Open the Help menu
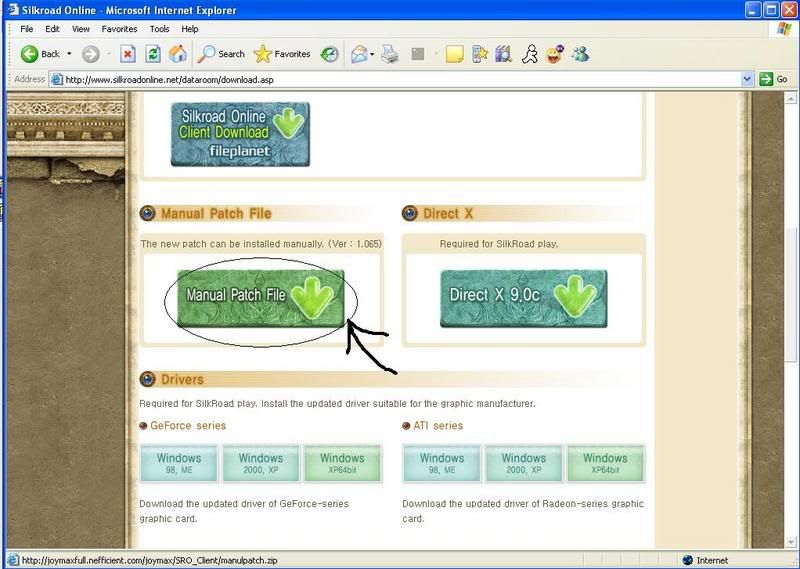 point(190,29)
